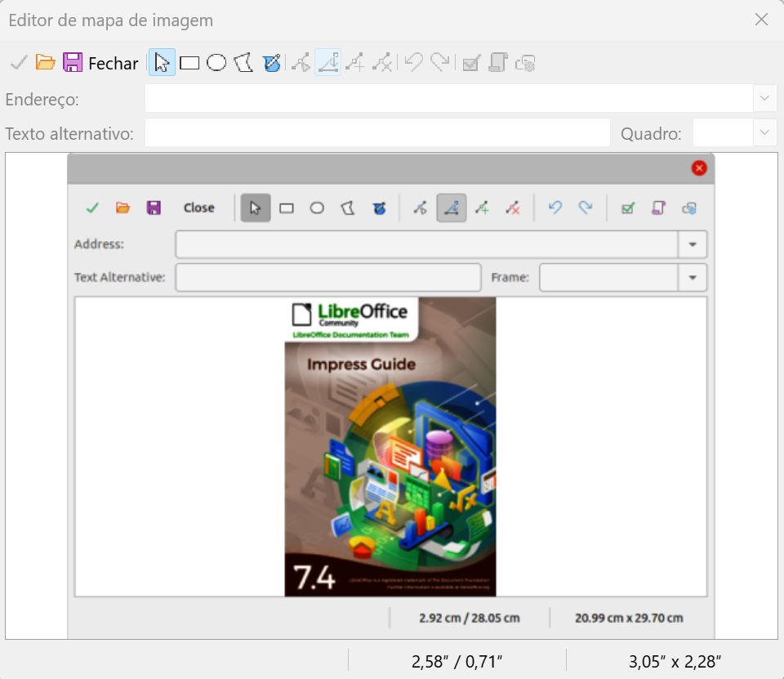Click the 3,05" x 2,28" status bar size

point(675,662)
